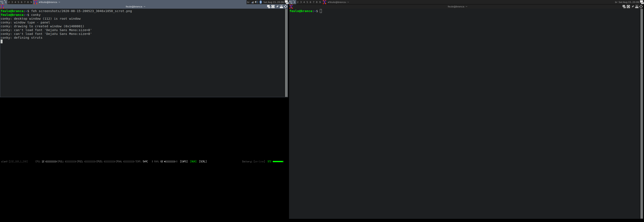644x222 pixels.
Task: Click the green battery level bar showing 97%
Action: [x=278, y=162]
